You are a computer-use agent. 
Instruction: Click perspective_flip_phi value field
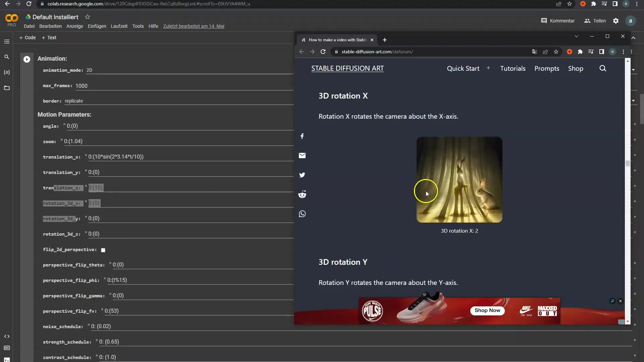(x=200, y=280)
